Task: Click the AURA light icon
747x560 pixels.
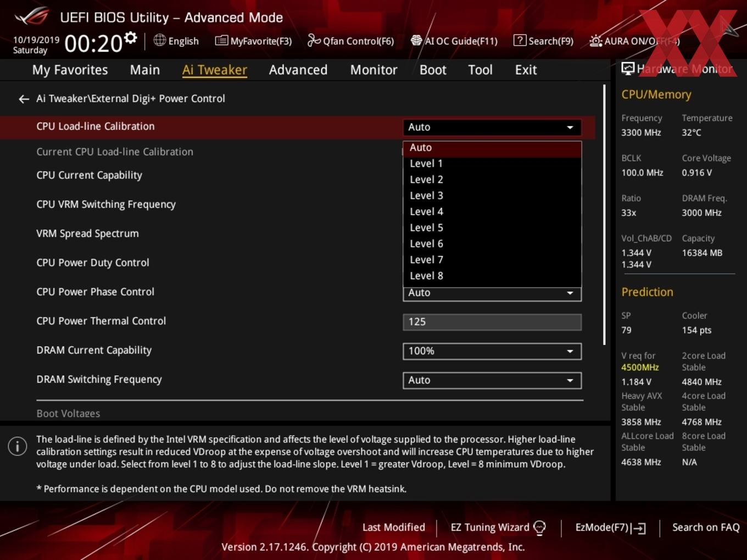Action: click(595, 41)
